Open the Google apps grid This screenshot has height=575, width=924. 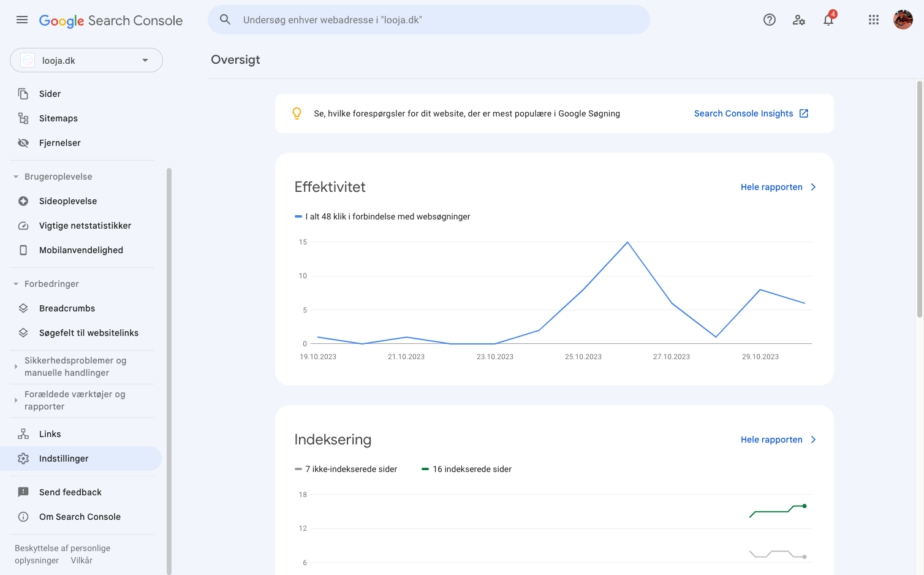pyautogui.click(x=874, y=20)
